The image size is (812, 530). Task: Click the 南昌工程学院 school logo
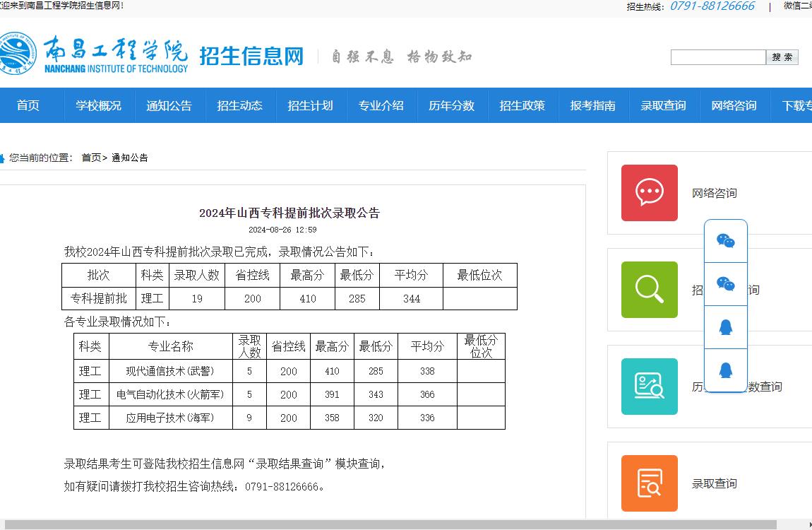point(94,53)
